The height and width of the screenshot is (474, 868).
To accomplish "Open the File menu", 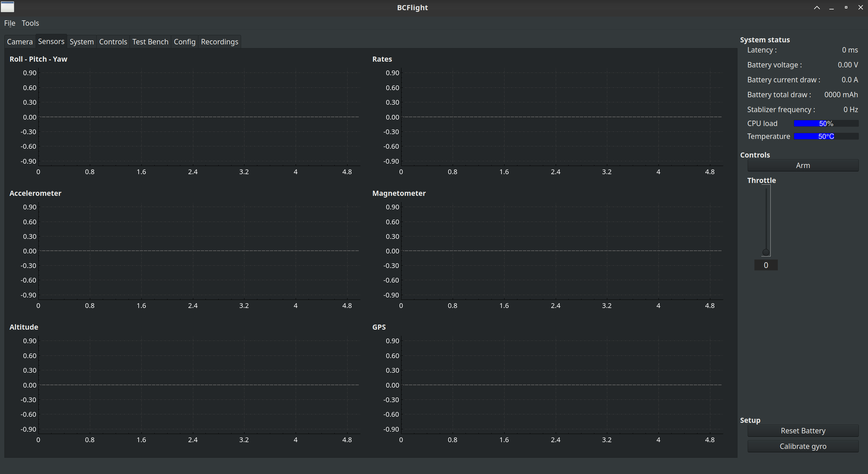I will (x=9, y=23).
